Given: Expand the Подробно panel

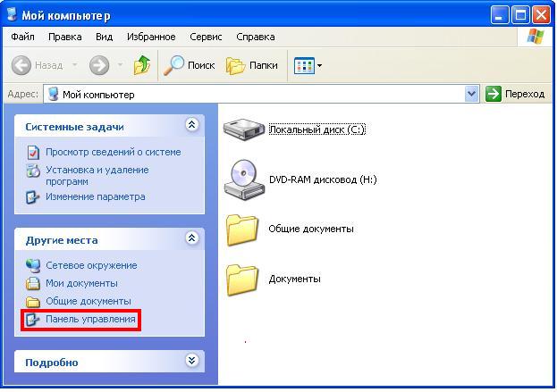Looking at the screenshot, I should tap(192, 361).
